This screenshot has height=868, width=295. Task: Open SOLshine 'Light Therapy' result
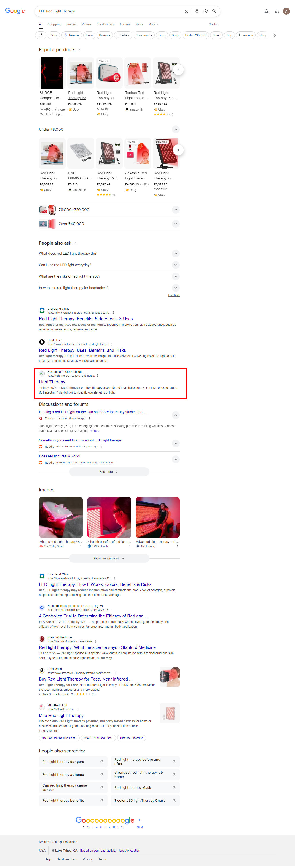point(52,382)
